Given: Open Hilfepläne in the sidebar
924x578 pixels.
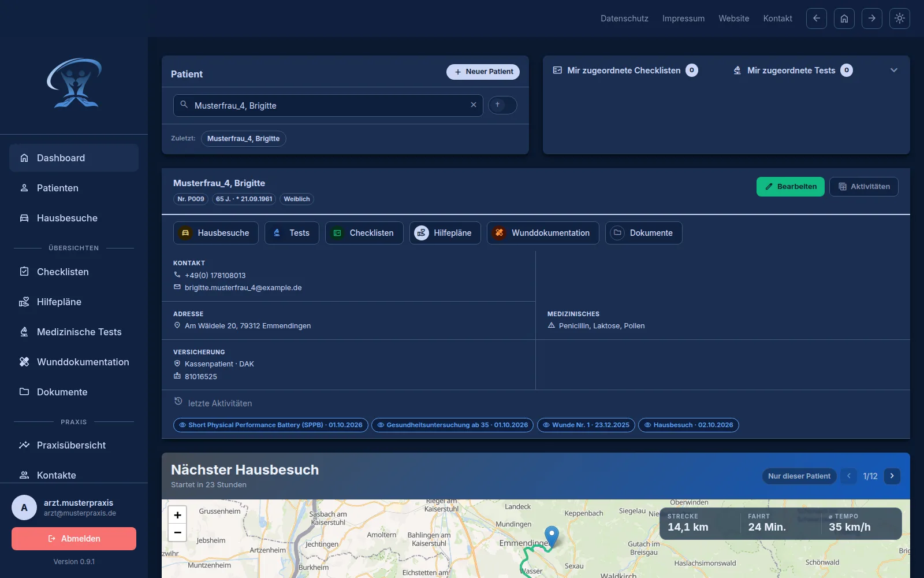Looking at the screenshot, I should [x=74, y=302].
